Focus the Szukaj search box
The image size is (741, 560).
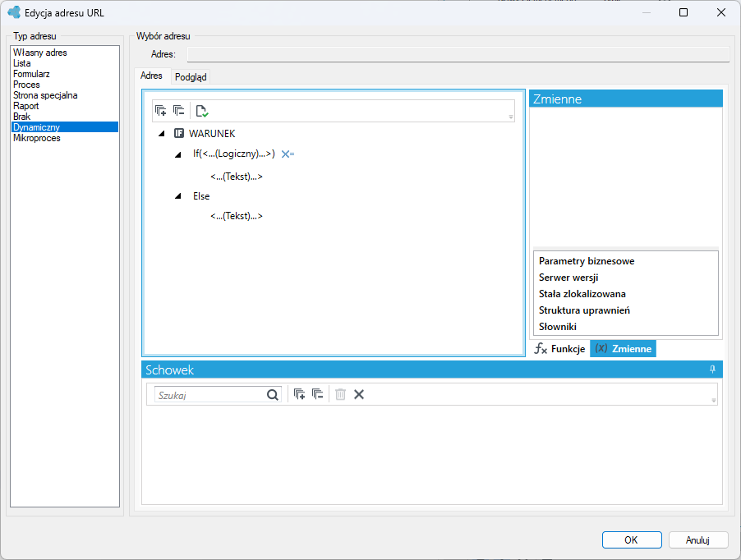tap(211, 395)
